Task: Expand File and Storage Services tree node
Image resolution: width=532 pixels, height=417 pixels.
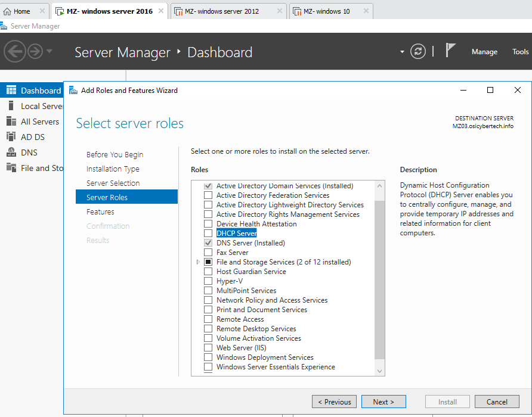Action: (x=198, y=262)
